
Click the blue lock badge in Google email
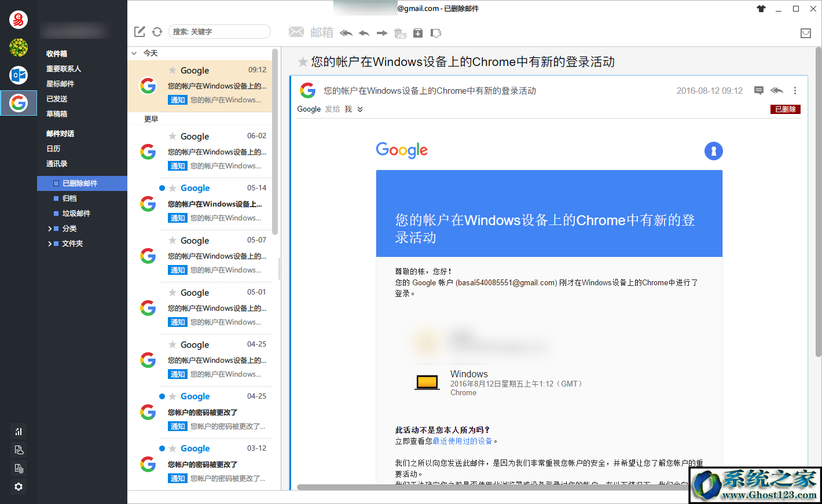pos(714,151)
